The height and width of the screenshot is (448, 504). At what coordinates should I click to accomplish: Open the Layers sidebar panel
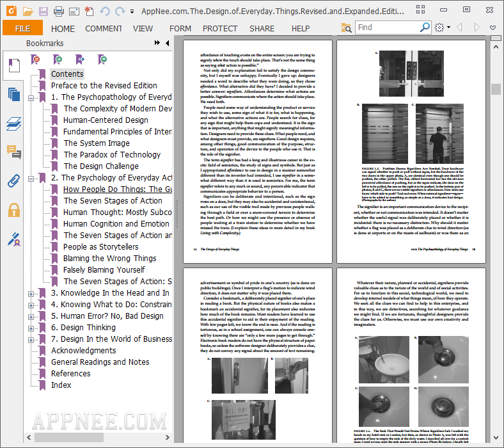pyautogui.click(x=14, y=124)
